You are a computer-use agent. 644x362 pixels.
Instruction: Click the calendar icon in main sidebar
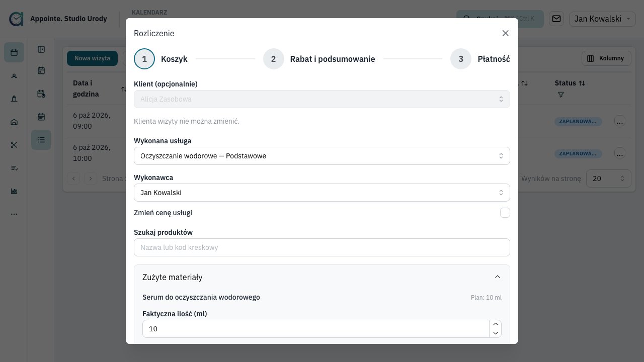coord(14,52)
